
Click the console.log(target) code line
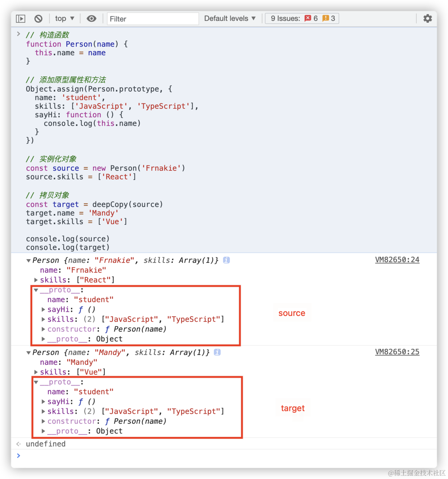point(68,247)
